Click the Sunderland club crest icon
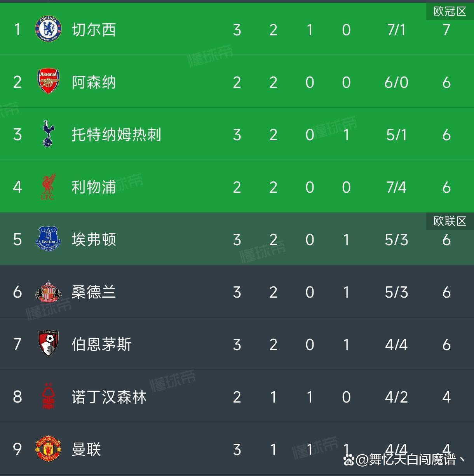 (48, 292)
